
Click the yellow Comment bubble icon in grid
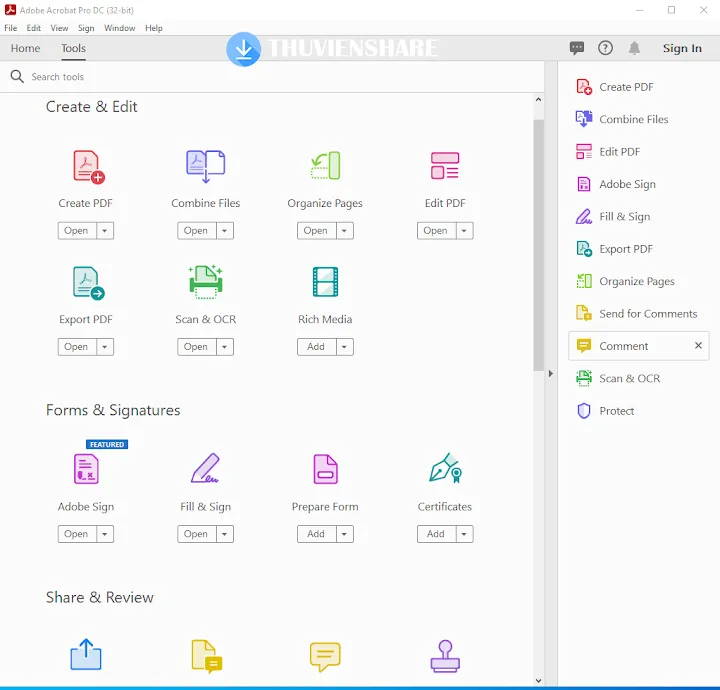(x=325, y=656)
